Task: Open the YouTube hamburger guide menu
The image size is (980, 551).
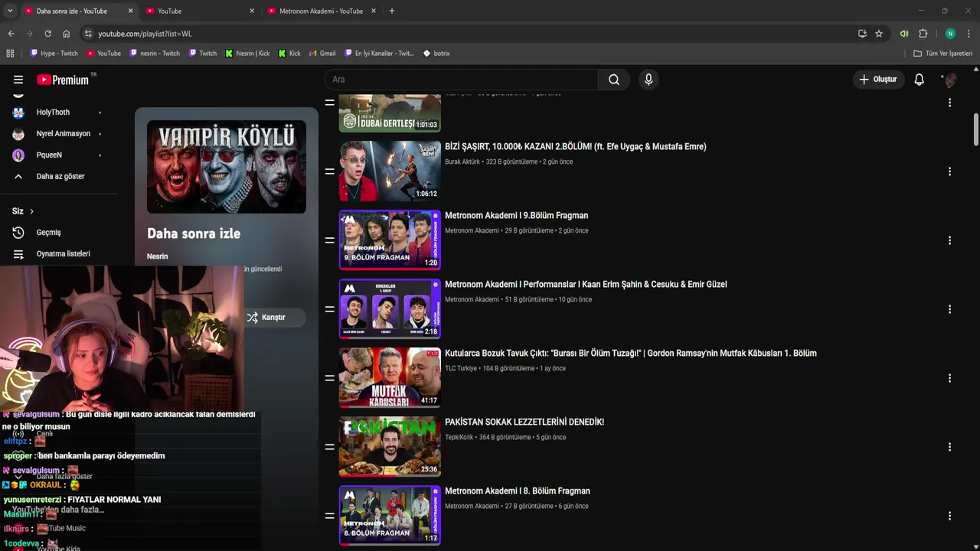Action: 18,80
